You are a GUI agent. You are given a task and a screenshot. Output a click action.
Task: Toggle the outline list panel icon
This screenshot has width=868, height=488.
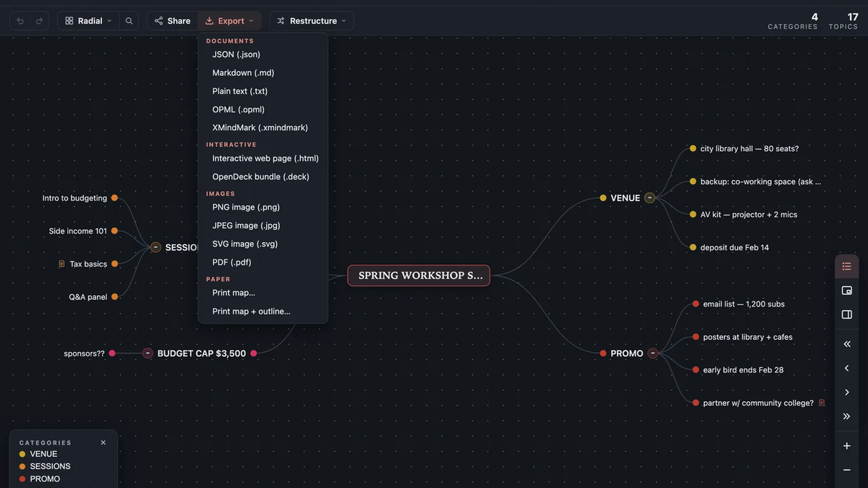pyautogui.click(x=847, y=267)
